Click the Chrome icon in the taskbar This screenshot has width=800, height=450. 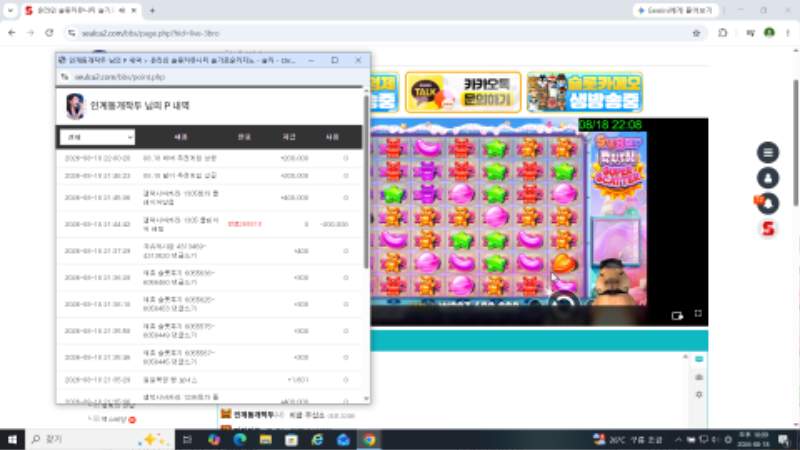[x=369, y=439]
